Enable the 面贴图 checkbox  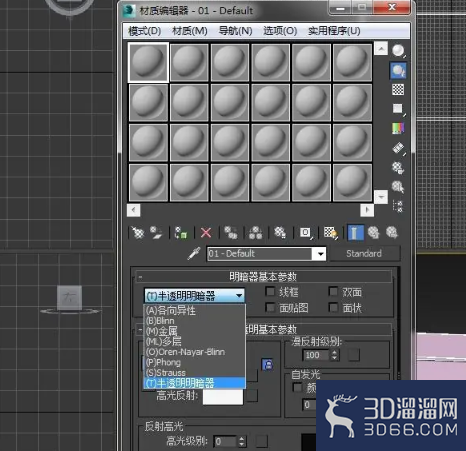(270, 307)
